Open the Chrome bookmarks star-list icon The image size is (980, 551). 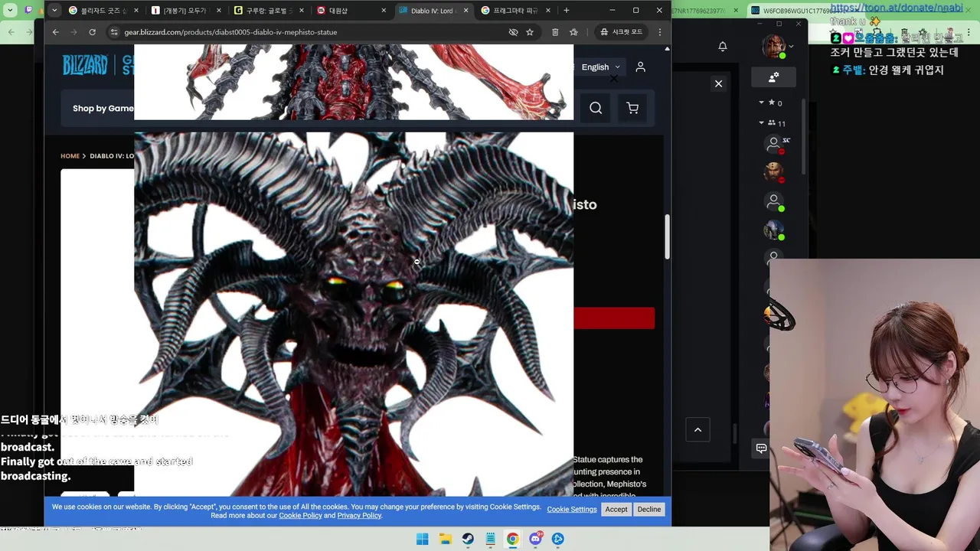(573, 32)
